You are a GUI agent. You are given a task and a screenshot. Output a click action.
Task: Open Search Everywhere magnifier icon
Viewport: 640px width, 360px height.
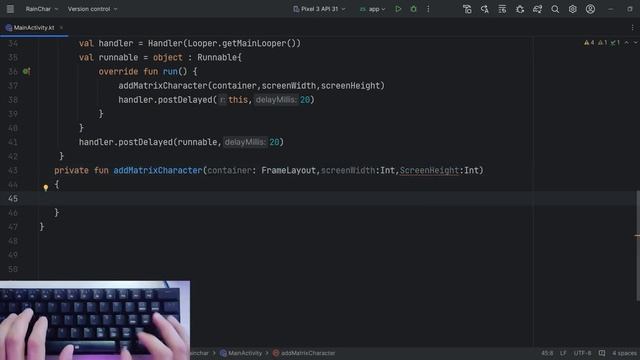pyautogui.click(x=555, y=9)
